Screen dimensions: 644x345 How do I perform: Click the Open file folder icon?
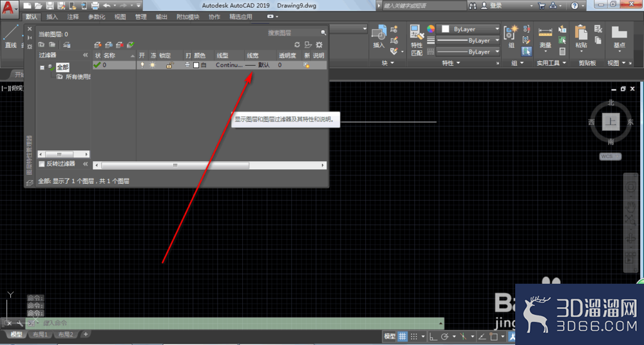coord(38,6)
